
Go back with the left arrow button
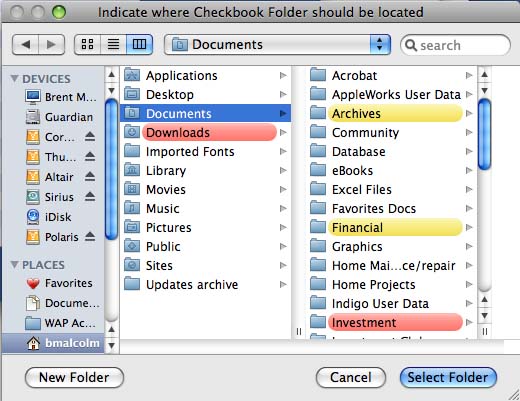point(25,44)
